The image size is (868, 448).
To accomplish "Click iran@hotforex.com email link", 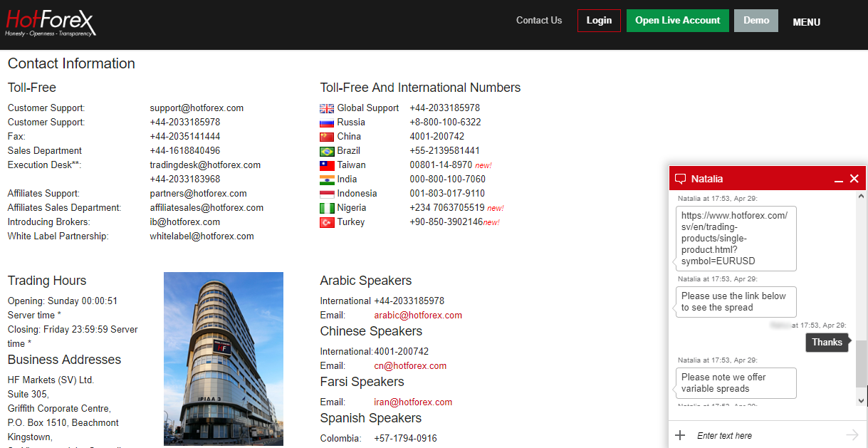I will [x=413, y=402].
